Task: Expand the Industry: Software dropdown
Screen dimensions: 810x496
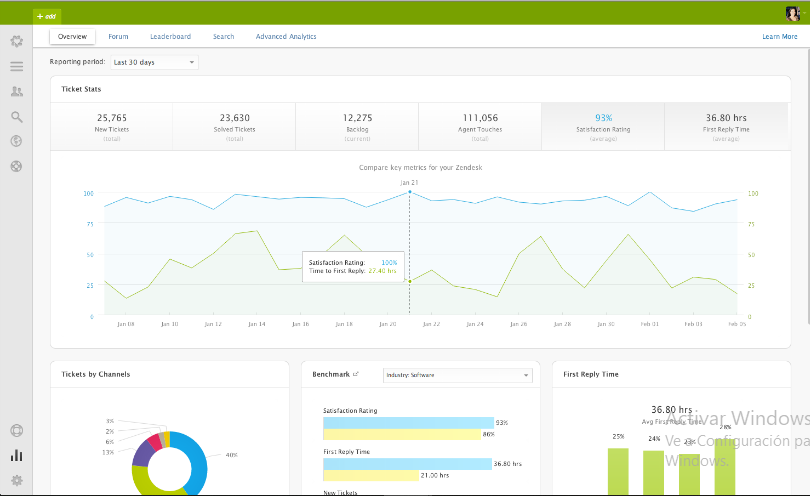Action: (x=458, y=375)
